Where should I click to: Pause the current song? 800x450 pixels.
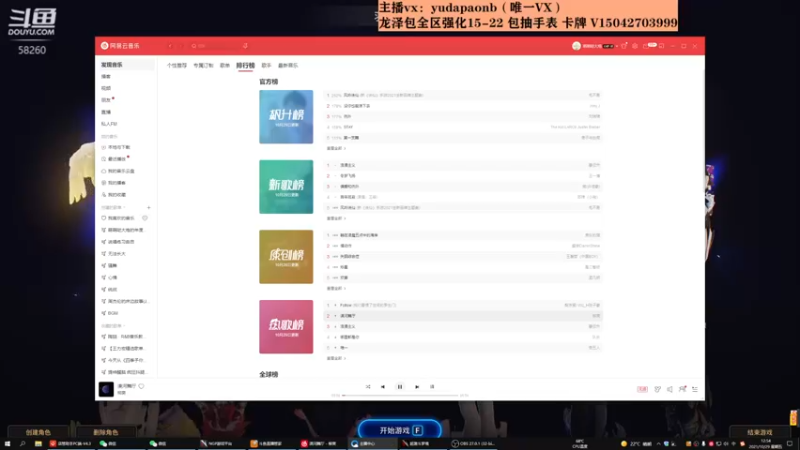400,387
